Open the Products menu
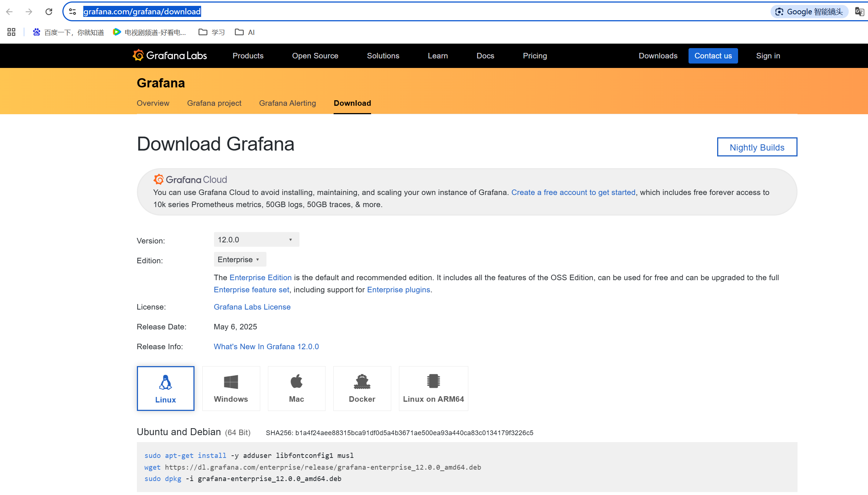 (248, 56)
